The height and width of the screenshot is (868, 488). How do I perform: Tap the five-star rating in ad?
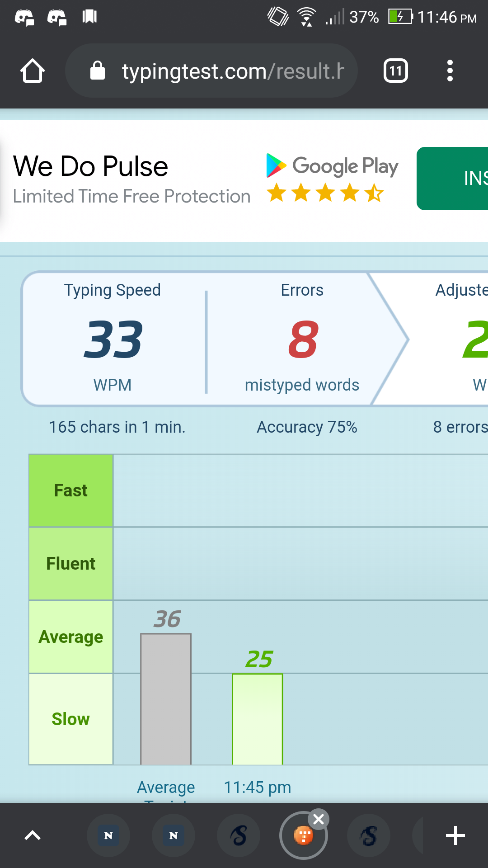(x=325, y=193)
